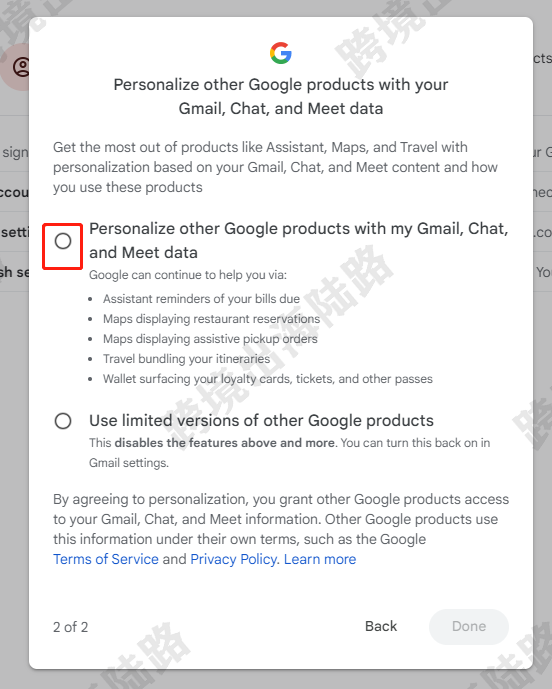Screen dimensions: 552x689
Task: Select the Personalize other Google products radio button
Action: pyautogui.click(x=63, y=241)
